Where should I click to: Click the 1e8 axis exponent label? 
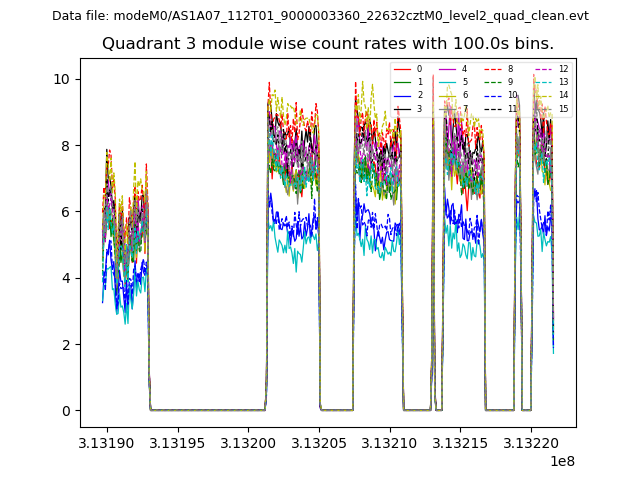(x=564, y=460)
